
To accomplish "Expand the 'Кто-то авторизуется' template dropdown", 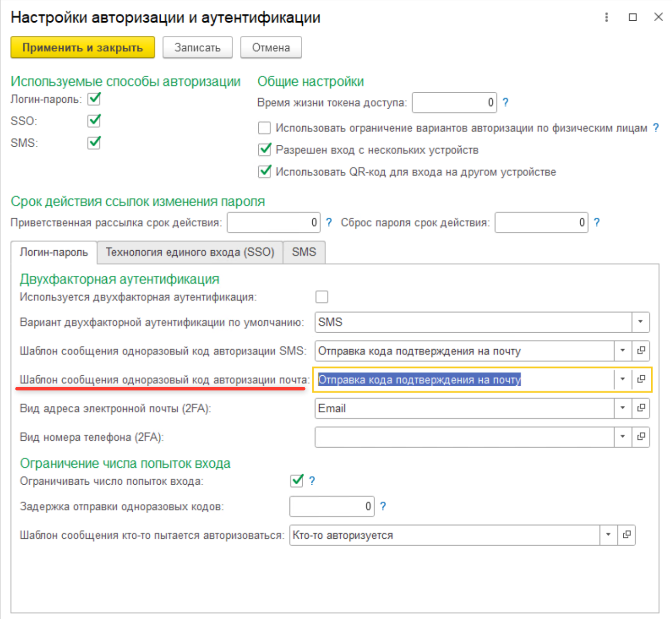I will [608, 535].
